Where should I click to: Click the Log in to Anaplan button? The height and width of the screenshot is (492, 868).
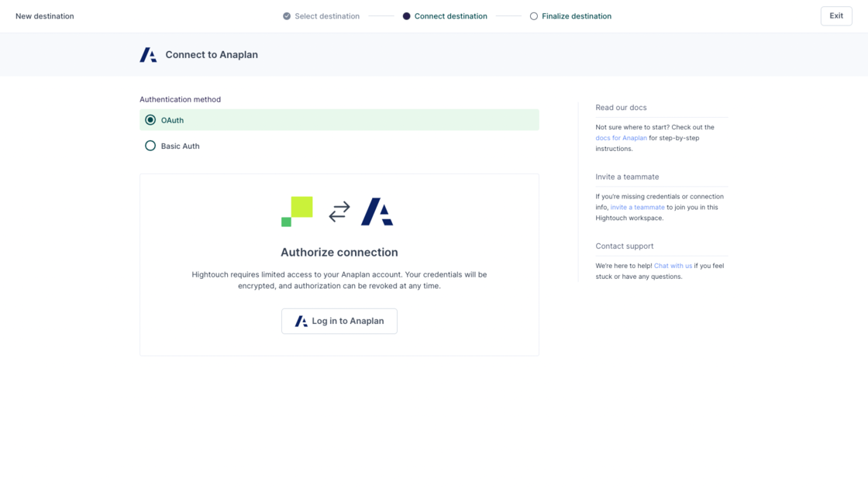point(339,321)
